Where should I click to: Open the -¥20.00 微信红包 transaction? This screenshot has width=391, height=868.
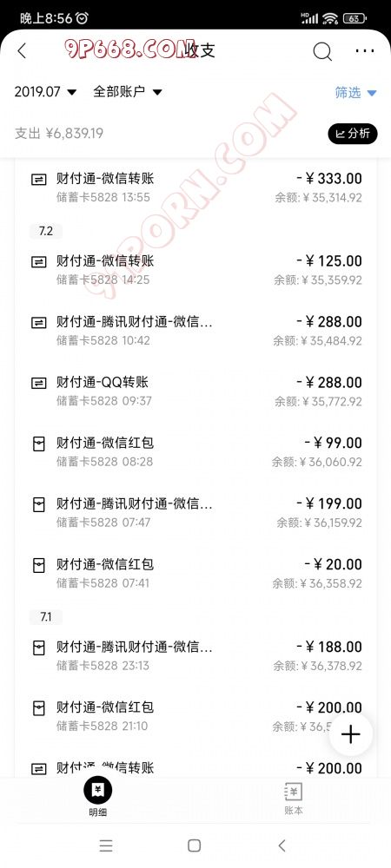pyautogui.click(x=196, y=573)
